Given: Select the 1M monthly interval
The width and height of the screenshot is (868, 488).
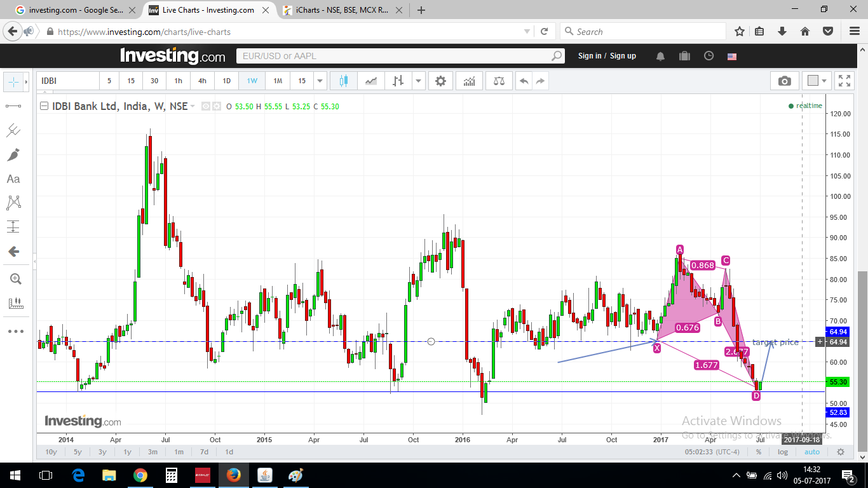Looking at the screenshot, I should tap(278, 81).
